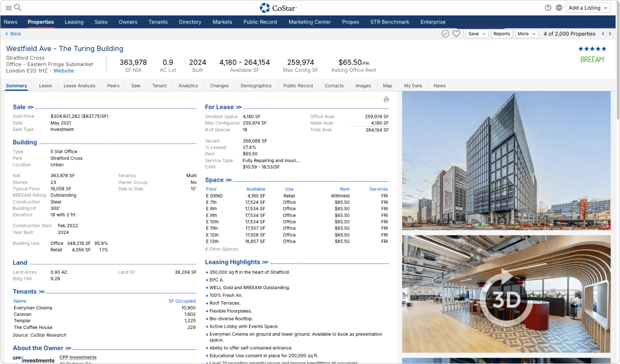Open the help question mark icon
620x364 pixels.
pyautogui.click(x=548, y=8)
